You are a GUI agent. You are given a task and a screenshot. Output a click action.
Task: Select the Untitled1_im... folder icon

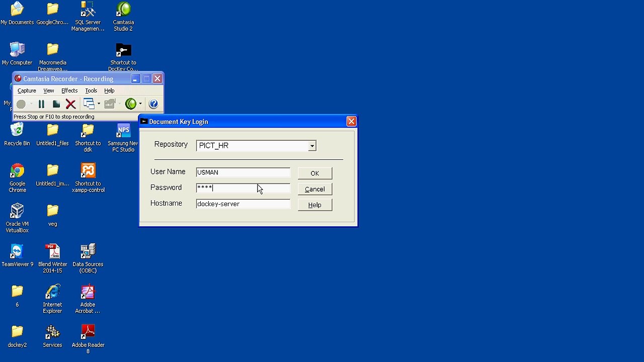click(x=52, y=175)
